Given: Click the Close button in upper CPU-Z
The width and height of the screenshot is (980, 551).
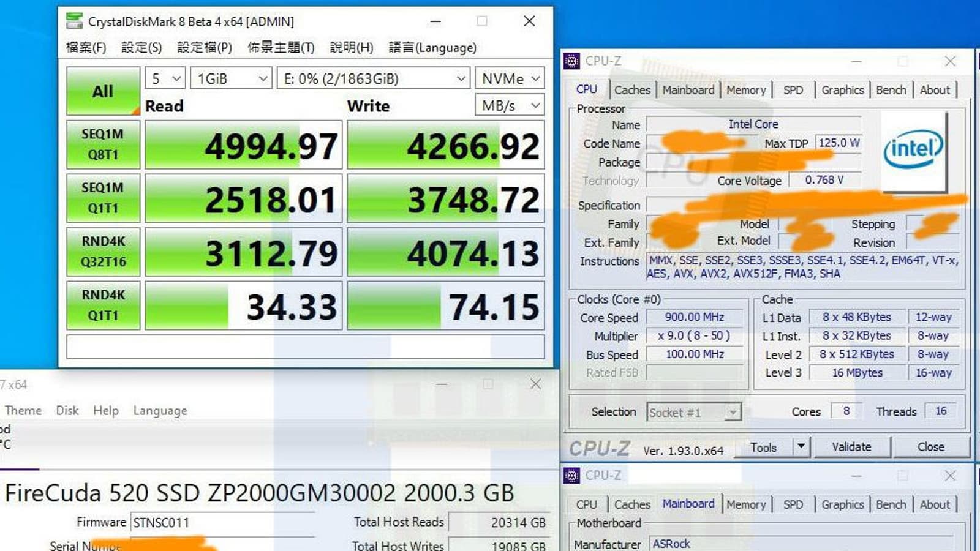Looking at the screenshot, I should point(931,448).
